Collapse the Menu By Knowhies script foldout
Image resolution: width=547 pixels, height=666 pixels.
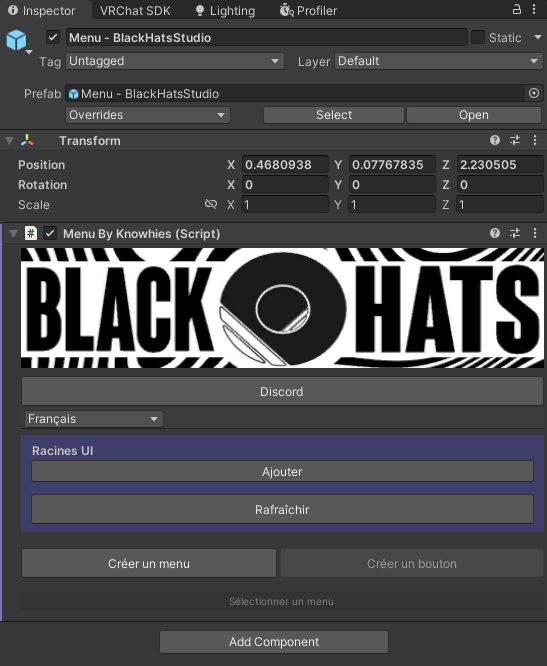(x=14, y=233)
